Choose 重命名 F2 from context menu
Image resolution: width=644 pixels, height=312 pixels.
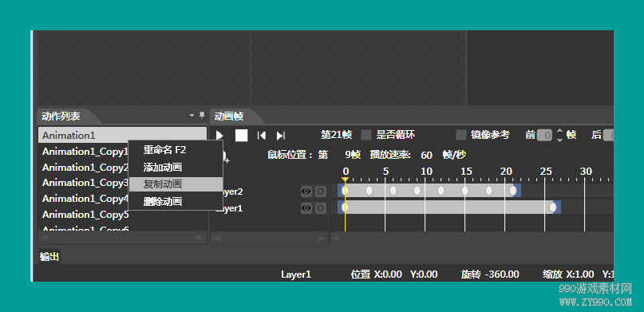click(x=176, y=150)
